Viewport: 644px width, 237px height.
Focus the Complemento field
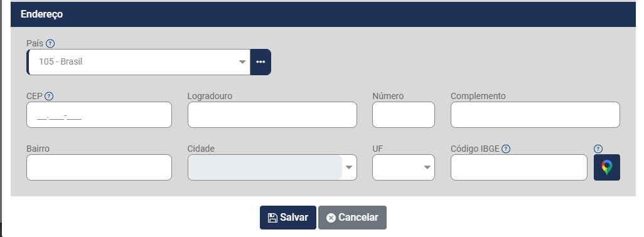(x=535, y=115)
